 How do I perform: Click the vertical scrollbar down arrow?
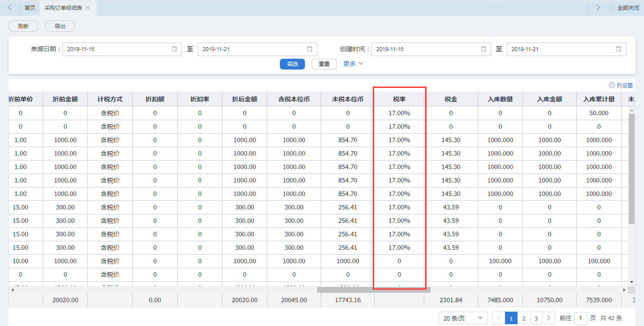[x=631, y=282]
